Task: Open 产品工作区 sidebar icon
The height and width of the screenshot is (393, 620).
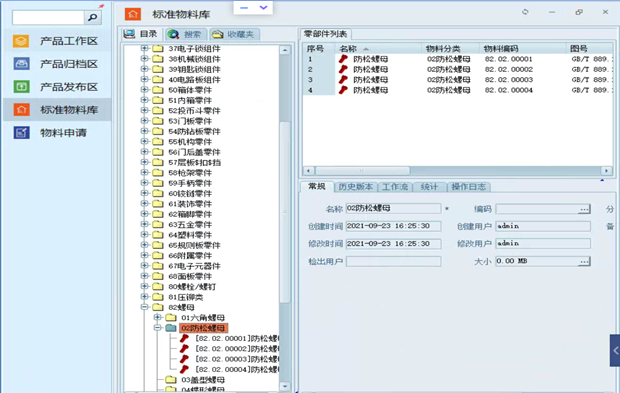Action: point(21,41)
